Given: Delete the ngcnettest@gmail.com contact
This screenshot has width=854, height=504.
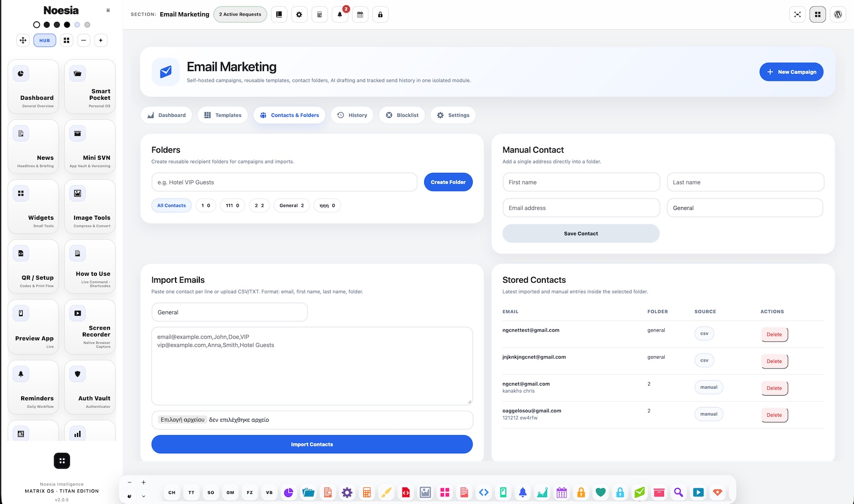Looking at the screenshot, I should tap(774, 335).
